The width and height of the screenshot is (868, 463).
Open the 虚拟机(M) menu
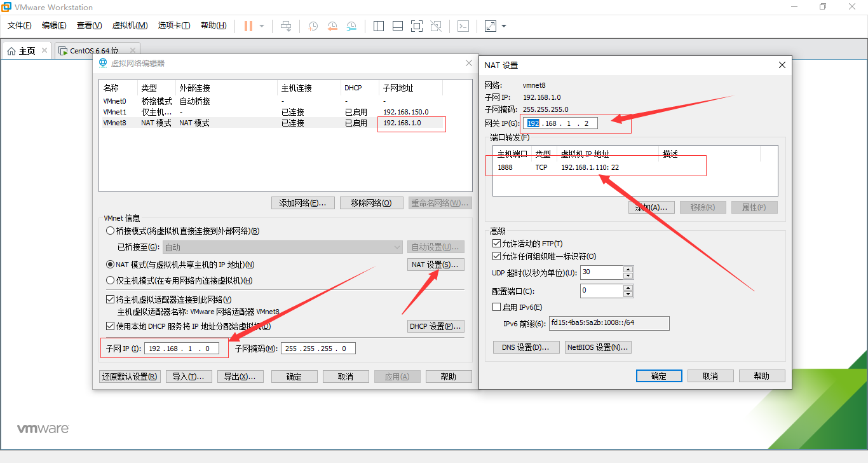(x=130, y=25)
